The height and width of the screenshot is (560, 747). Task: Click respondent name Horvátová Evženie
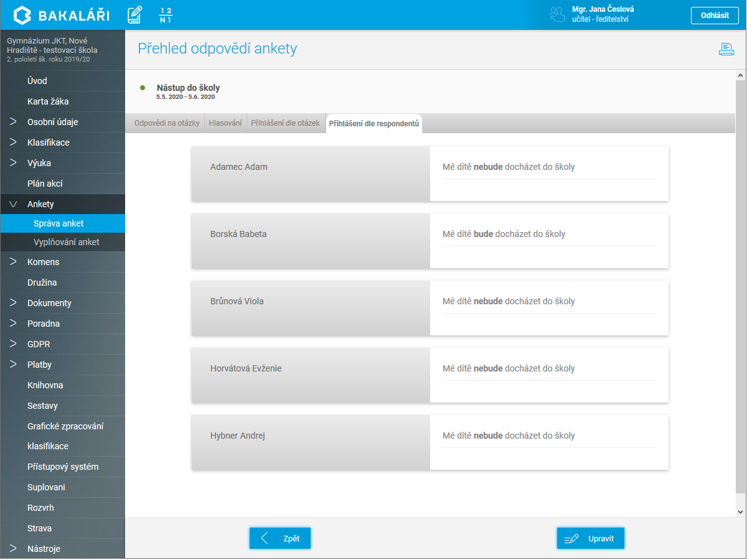pos(246,368)
